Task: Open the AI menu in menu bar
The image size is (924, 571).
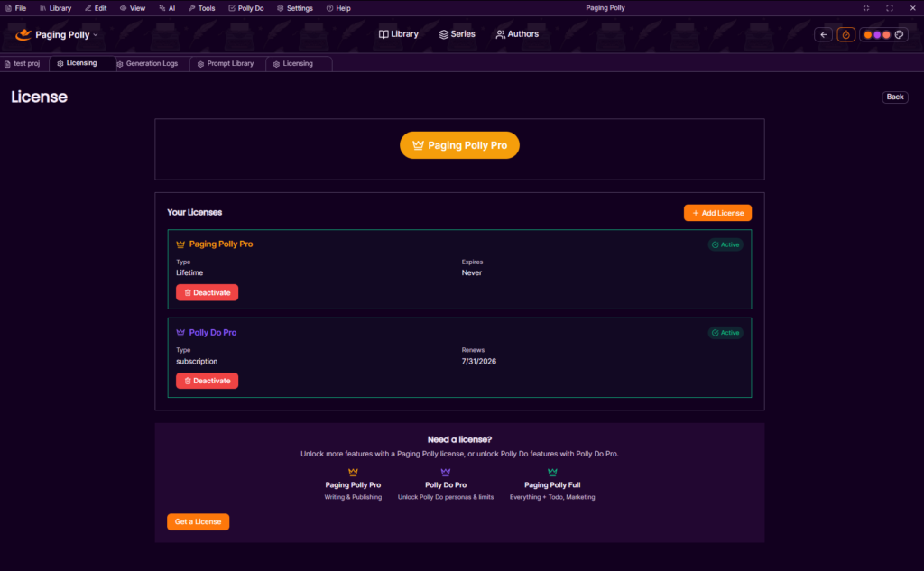Action: [x=166, y=8]
